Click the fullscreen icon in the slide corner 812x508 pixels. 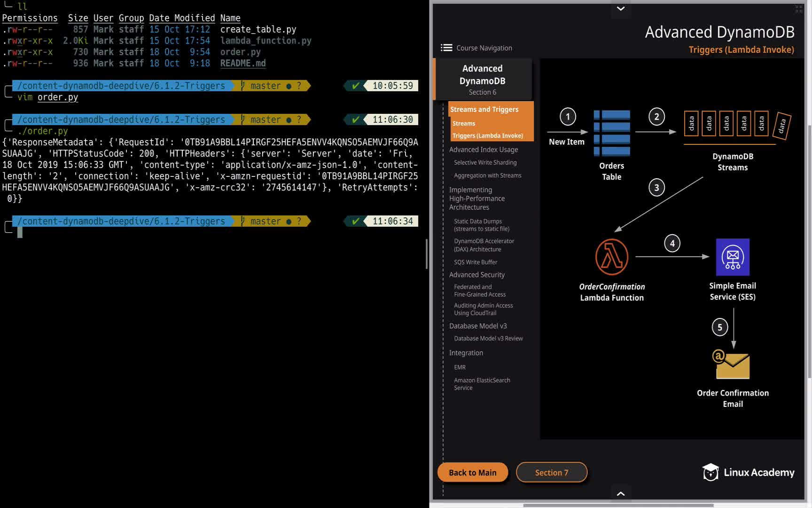(798, 9)
